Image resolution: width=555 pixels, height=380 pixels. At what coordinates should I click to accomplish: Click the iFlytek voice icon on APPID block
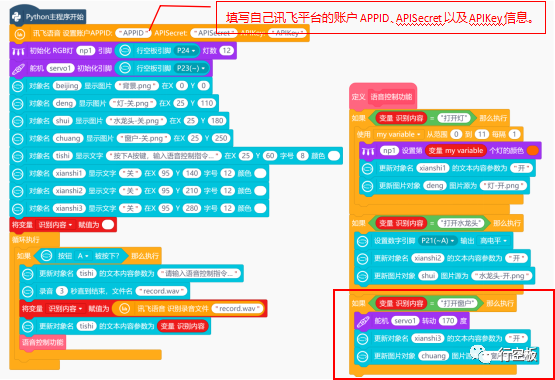20,33
